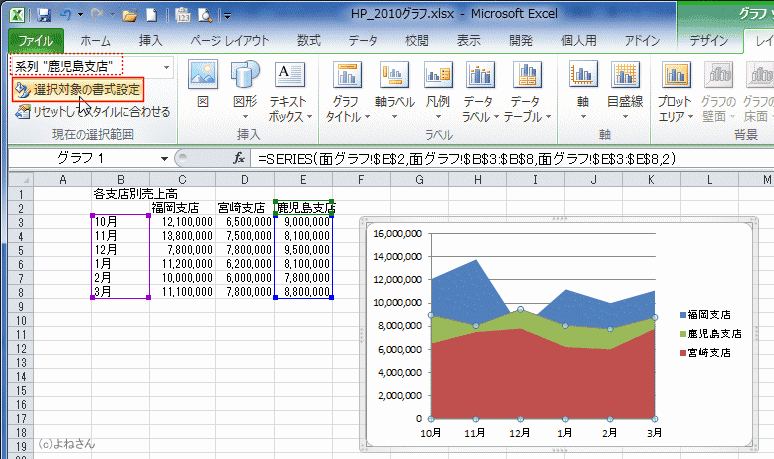Image resolution: width=774 pixels, height=459 pixels.
Task: Insert a picture with the 図 icon
Action: coord(203,86)
